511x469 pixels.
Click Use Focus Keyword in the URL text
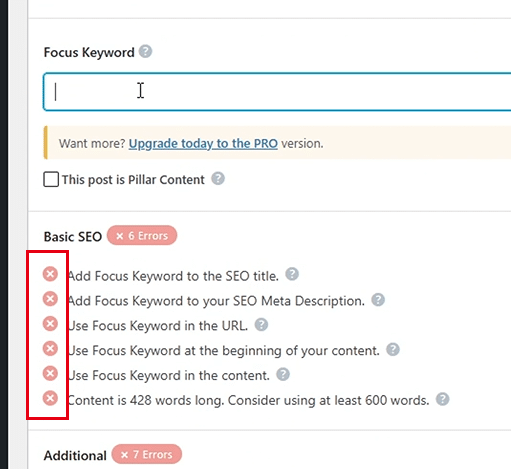(158, 326)
